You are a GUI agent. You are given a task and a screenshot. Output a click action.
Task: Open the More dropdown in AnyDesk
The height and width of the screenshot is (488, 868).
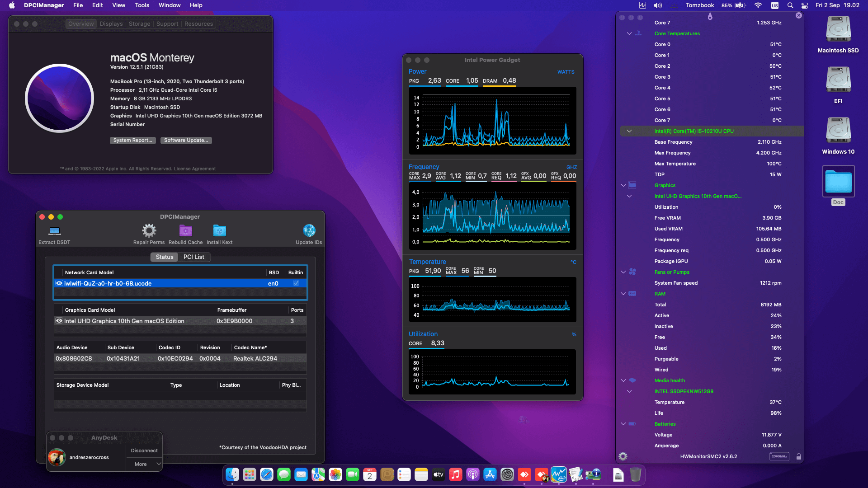click(144, 464)
